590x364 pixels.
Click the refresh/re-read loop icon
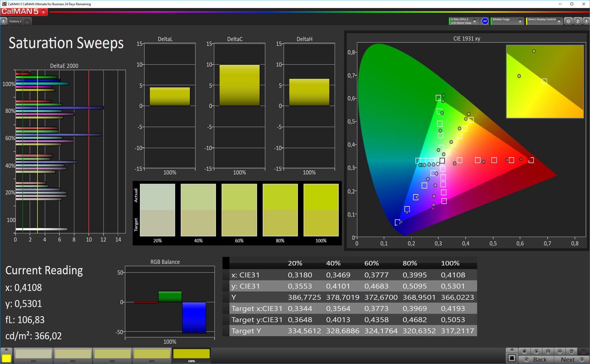(571, 351)
